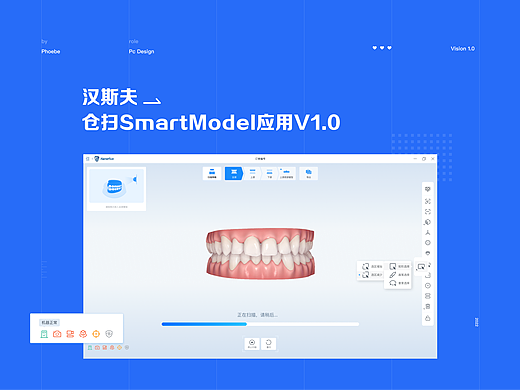This screenshot has height=390, width=520.
Task: Click the stacked-discs icon in the side toolbar
Action: [x=428, y=296]
